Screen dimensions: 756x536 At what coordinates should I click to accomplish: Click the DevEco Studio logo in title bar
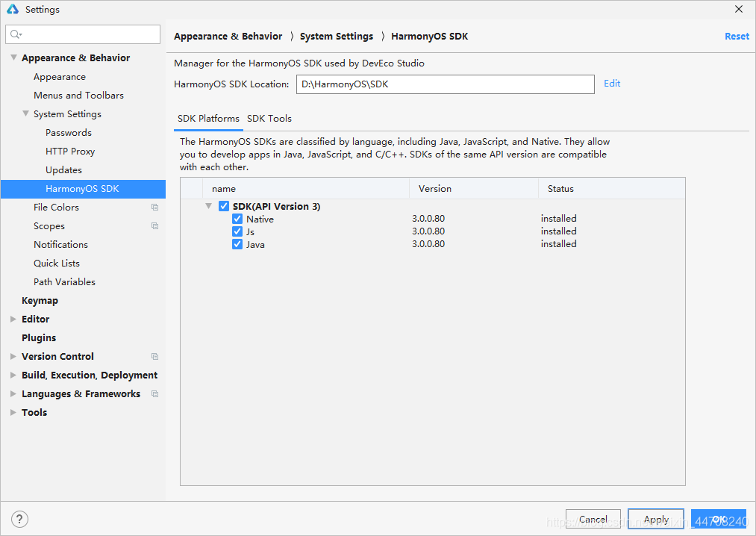click(x=13, y=10)
